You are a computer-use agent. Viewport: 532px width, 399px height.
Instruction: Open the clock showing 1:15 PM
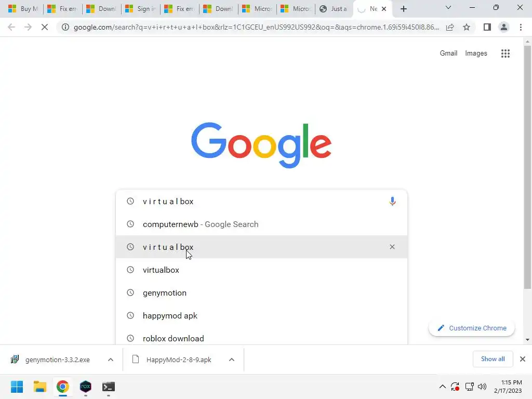(x=508, y=387)
